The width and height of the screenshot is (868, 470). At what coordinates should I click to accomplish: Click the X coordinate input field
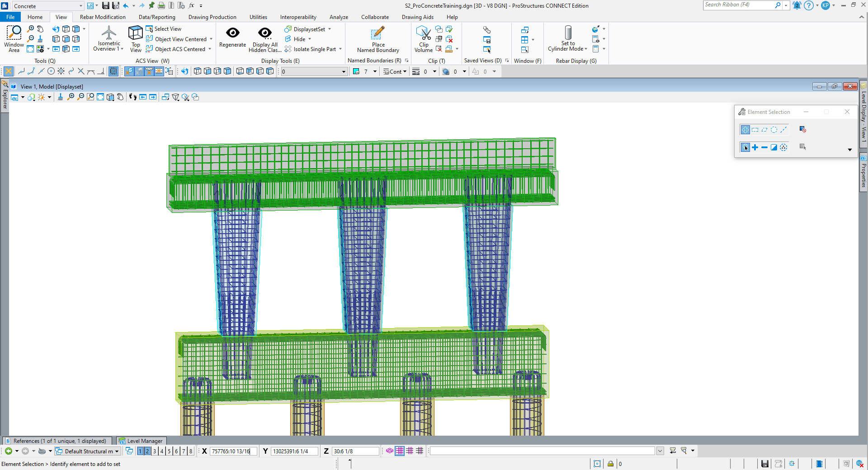tap(233, 451)
